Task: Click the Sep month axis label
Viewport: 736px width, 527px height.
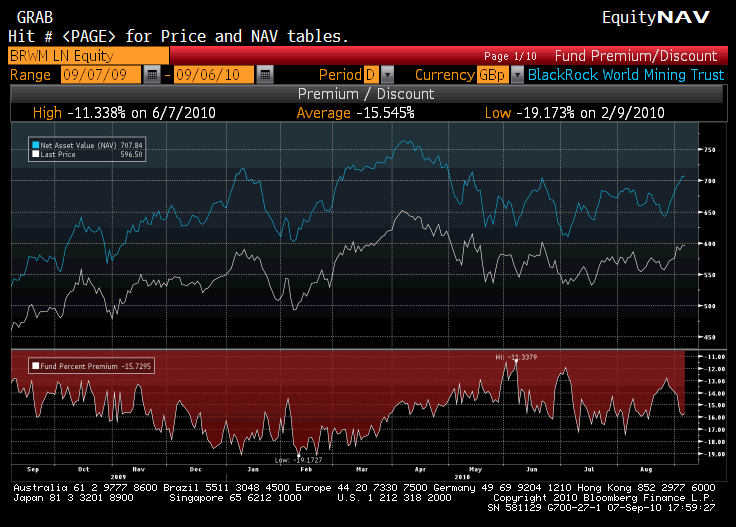Action: 33,469
